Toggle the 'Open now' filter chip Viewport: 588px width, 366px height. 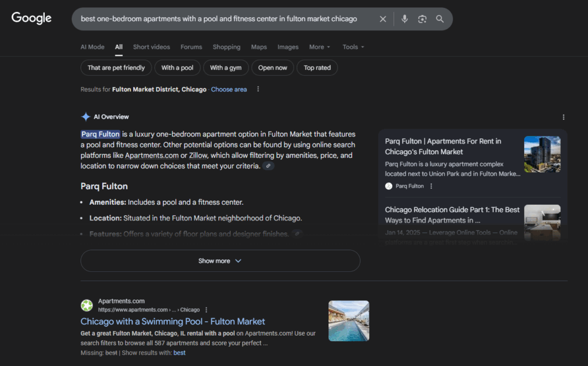pyautogui.click(x=272, y=68)
